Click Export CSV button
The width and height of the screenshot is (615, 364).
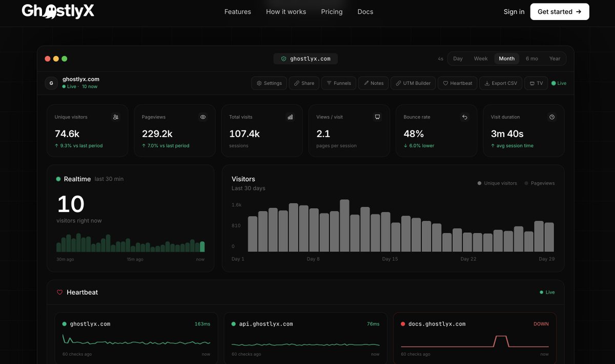(501, 83)
